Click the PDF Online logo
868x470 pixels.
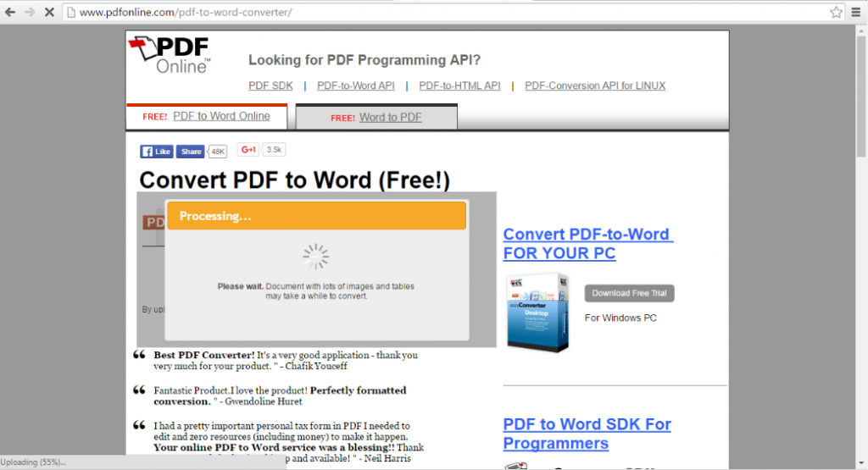point(170,55)
